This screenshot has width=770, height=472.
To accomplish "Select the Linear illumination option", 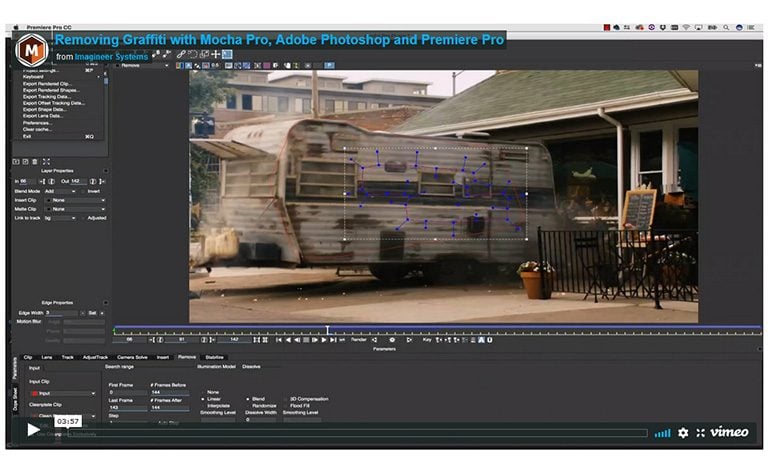I will pos(211,399).
